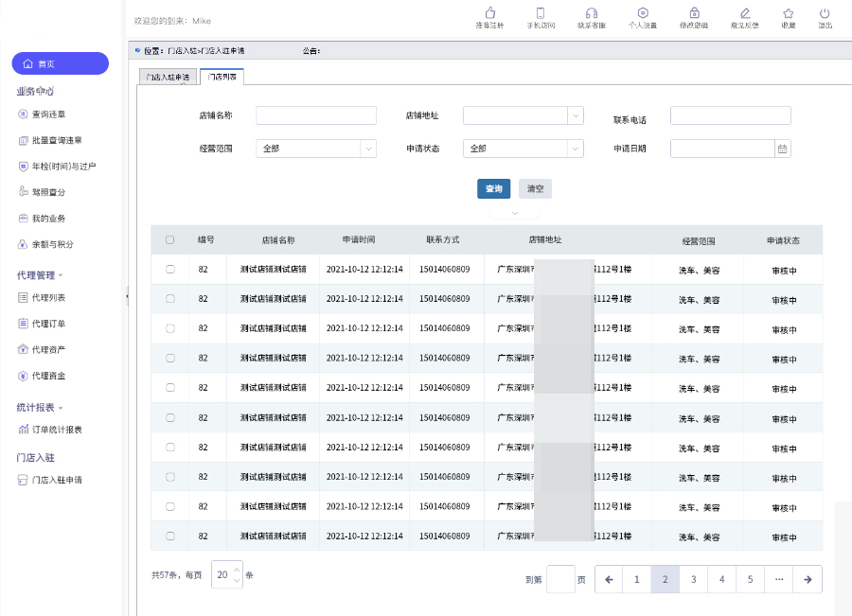Screen dimensions: 852x616
Task: Select 年检(时间)与过户 sidebar item
Action: pos(57,167)
